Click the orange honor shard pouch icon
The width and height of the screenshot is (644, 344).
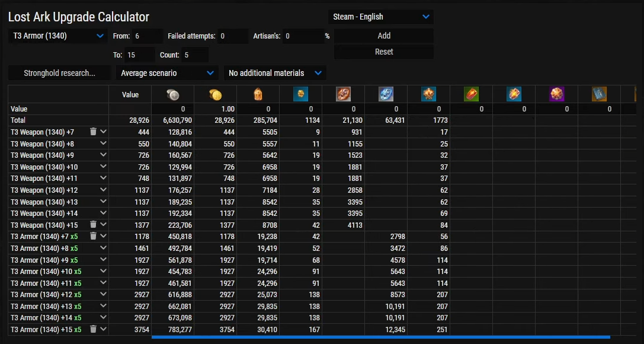258,94
